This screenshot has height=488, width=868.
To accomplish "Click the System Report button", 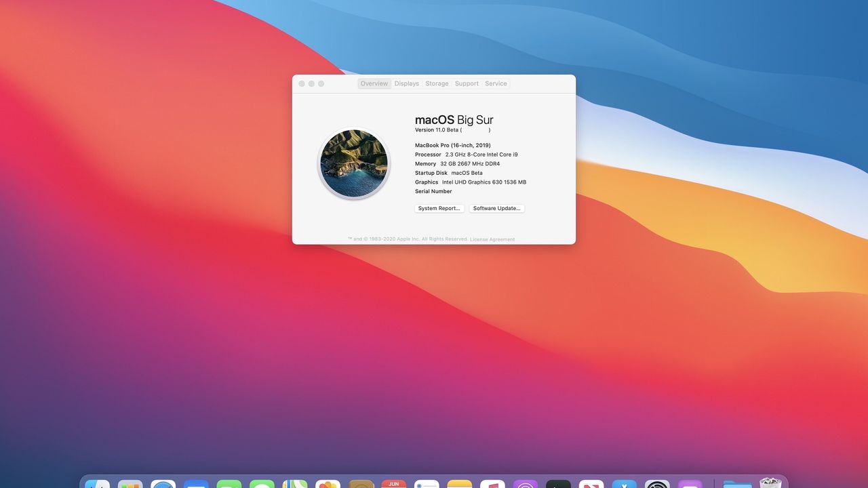I will pos(439,209).
